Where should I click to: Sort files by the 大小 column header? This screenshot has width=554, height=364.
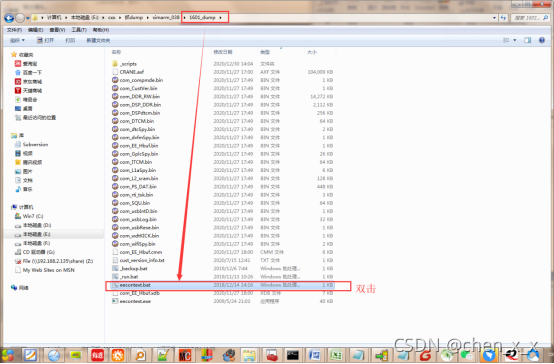pos(312,52)
